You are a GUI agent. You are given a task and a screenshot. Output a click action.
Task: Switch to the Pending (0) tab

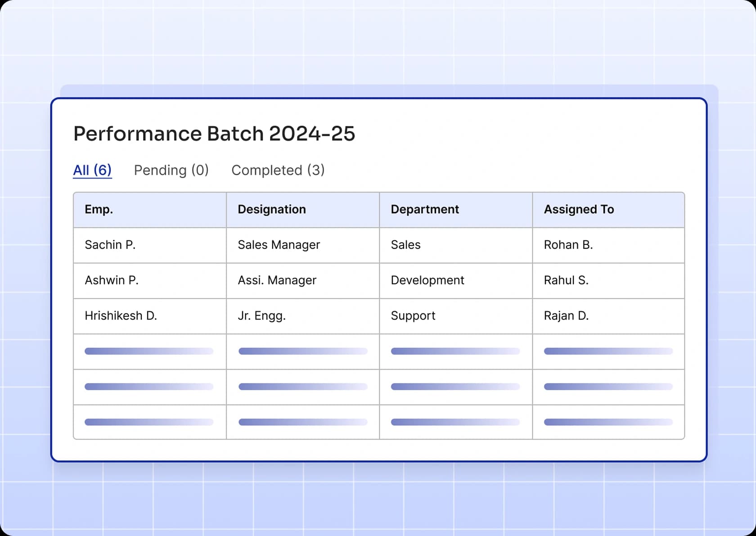click(171, 170)
